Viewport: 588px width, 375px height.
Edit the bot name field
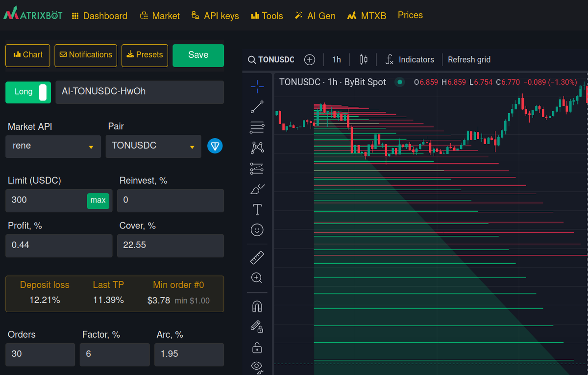(140, 92)
